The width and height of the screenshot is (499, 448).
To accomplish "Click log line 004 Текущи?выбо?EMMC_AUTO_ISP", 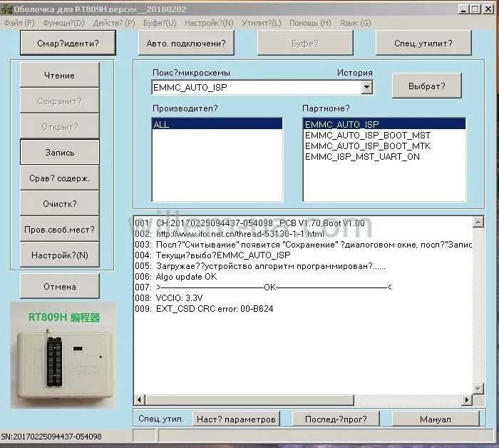I will tap(212, 255).
